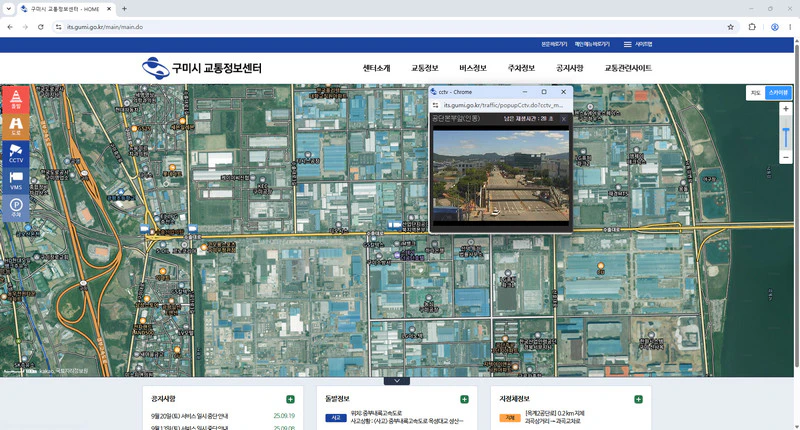The width and height of the screenshot is (800, 430).
Task: Click main Chrome address bar URL
Action: click(x=105, y=27)
